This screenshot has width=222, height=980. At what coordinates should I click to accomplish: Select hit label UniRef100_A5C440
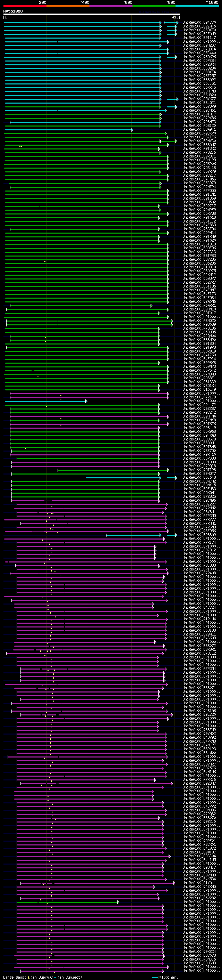pos(199,53)
